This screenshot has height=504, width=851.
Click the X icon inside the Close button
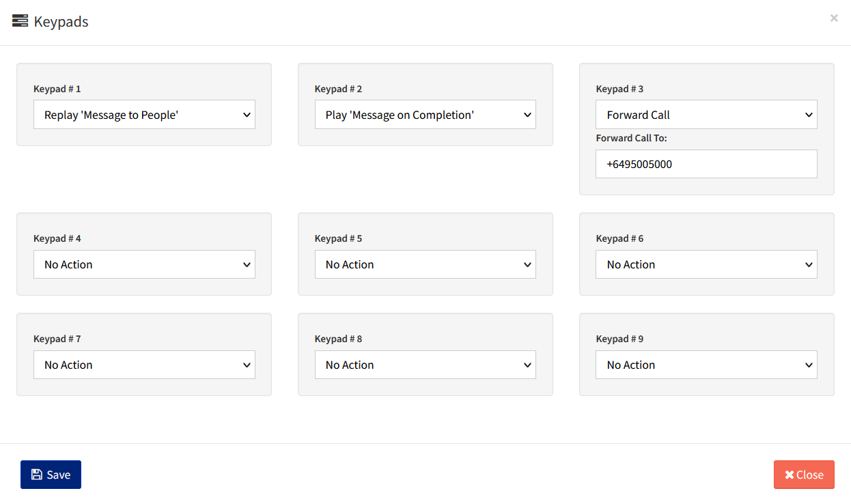point(791,474)
